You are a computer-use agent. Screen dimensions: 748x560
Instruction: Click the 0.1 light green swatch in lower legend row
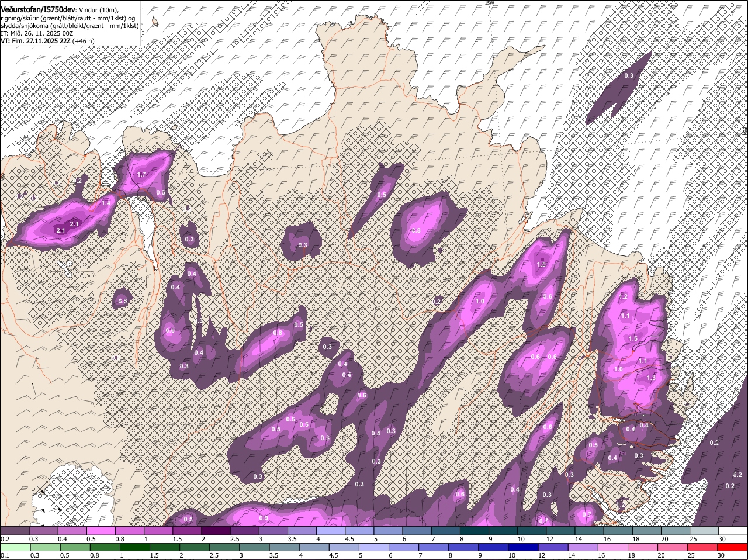pos(15,548)
